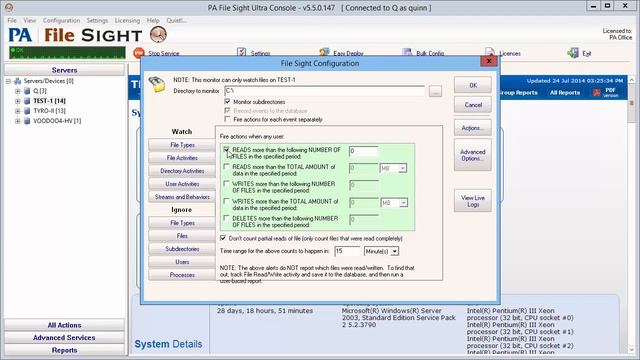Image resolution: width=640 pixels, height=360 pixels.
Task: Open Ignore Subdirectories tab
Action: (182, 249)
